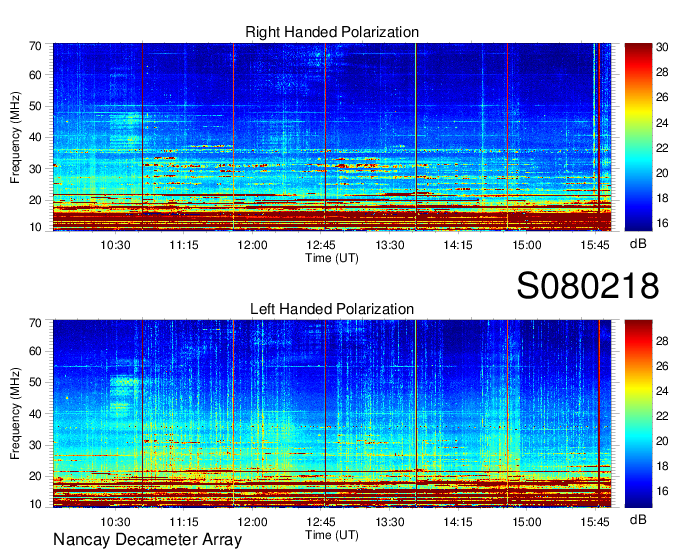Click the 10:30 tick on Left Handed plot
The height and width of the screenshot is (552, 680).
point(115,522)
